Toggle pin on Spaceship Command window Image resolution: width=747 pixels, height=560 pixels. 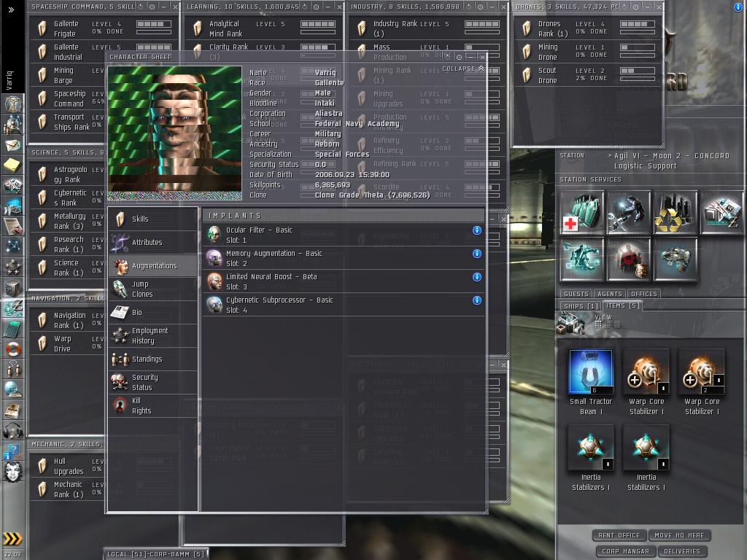[152, 7]
